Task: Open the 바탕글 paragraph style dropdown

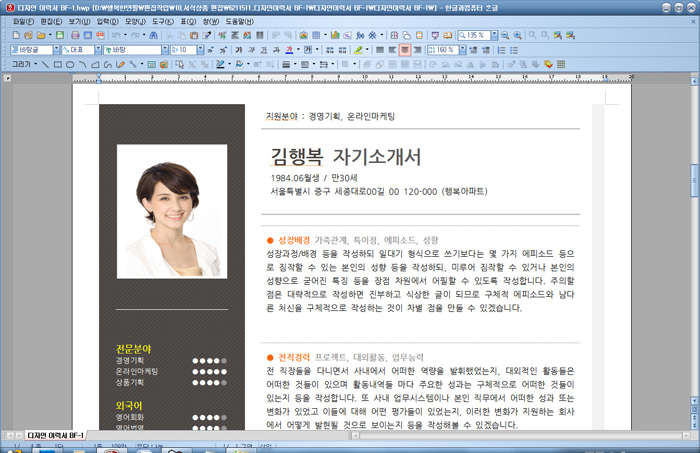Action: click(x=56, y=50)
